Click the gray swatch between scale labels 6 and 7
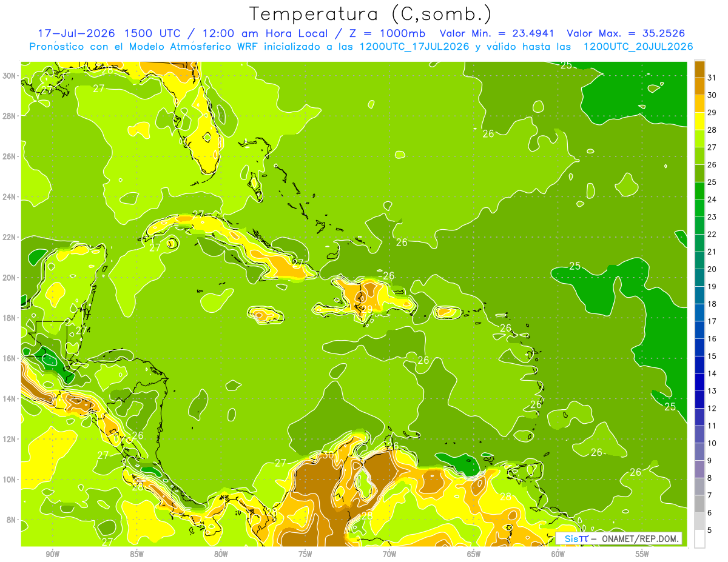728x562 pixels. pos(699,504)
